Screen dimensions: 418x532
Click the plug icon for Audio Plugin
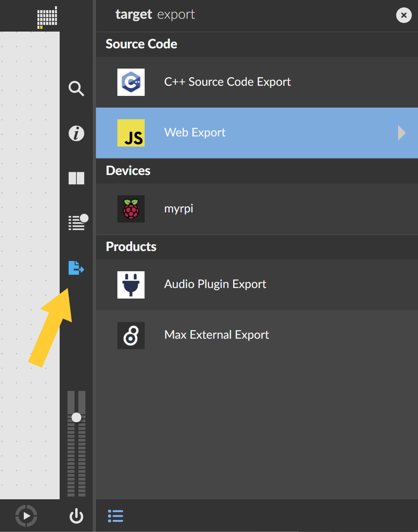[x=131, y=285]
